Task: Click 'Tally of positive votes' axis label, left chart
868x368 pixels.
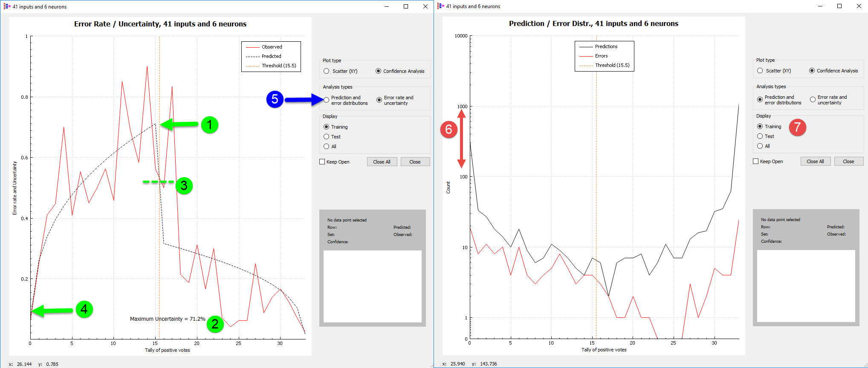Action: click(168, 350)
